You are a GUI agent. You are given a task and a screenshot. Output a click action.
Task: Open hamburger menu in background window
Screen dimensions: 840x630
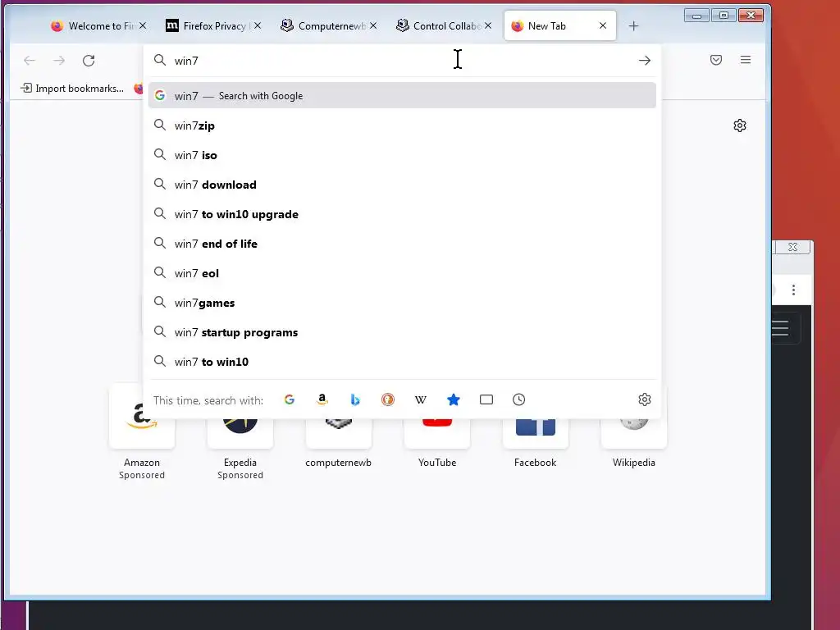pos(781,327)
